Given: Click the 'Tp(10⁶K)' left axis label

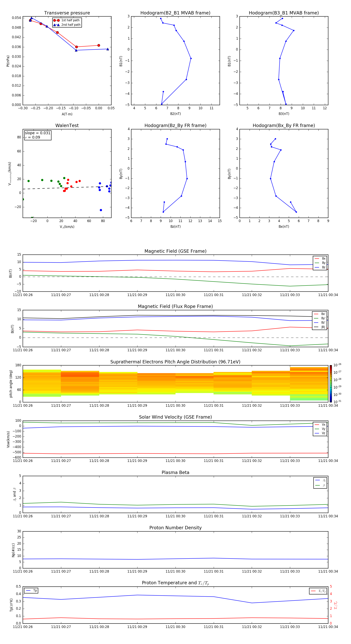Looking at the screenshot, I should point(11,605).
